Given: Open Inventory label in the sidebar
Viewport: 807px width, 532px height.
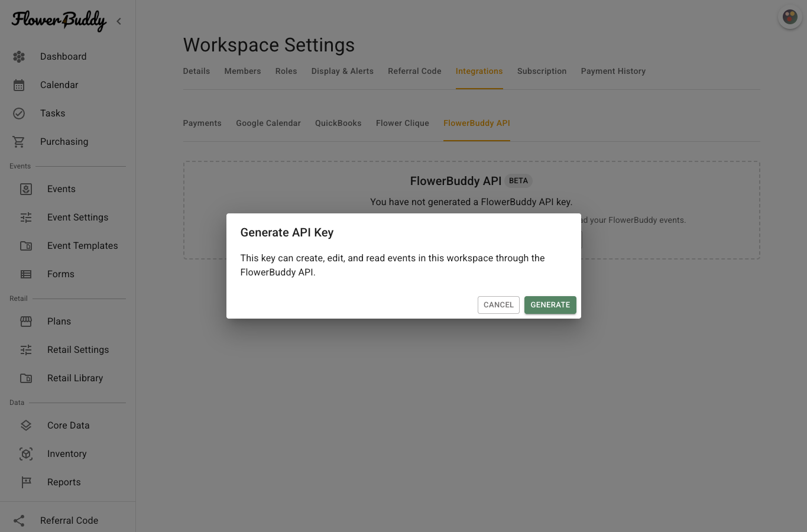Looking at the screenshot, I should click(x=67, y=454).
